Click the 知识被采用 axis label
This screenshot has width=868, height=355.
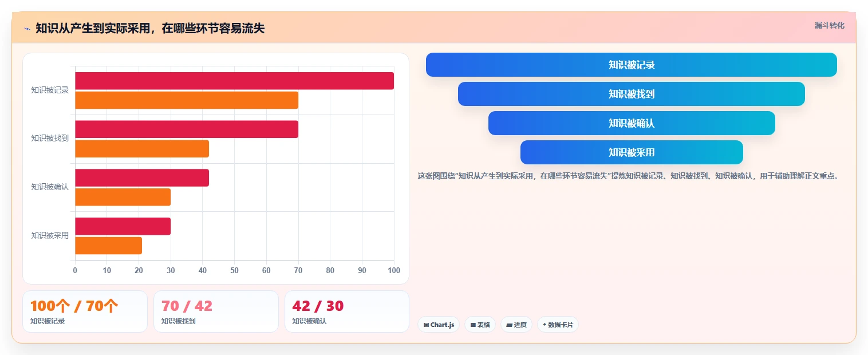click(x=50, y=235)
